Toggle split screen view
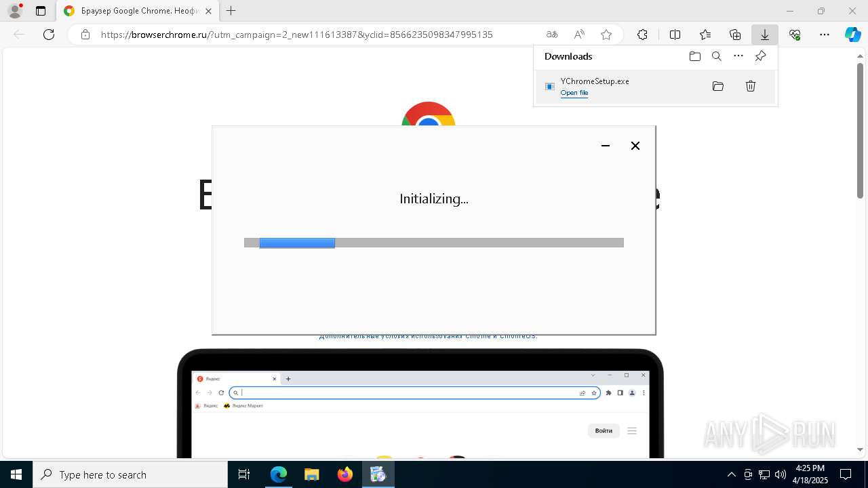This screenshot has width=868, height=488. [675, 35]
